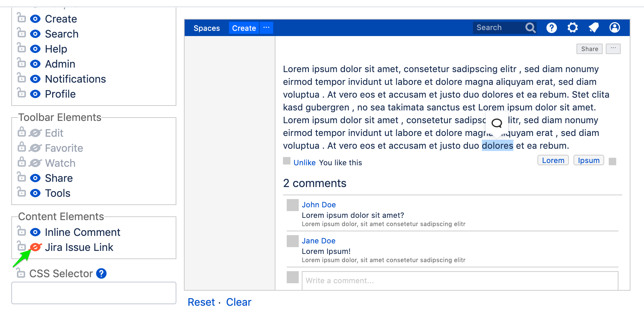
Task: Click lock icon beside CSS Selector
Action: (x=21, y=273)
